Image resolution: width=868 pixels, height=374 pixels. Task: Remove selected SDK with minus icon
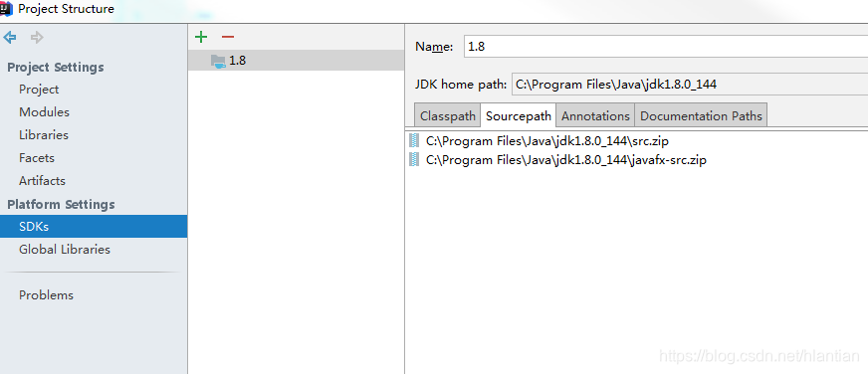(228, 37)
